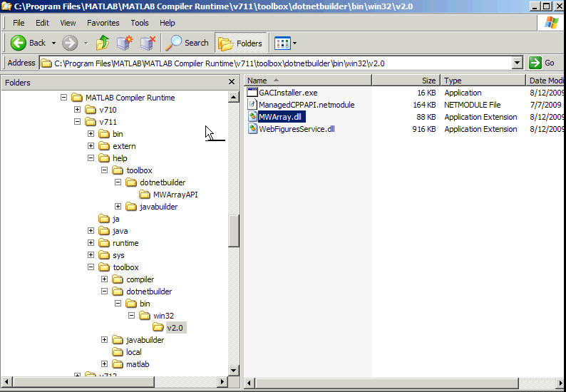Click the Map Network Drive icon
Screen dimensions: 566x392
point(125,43)
